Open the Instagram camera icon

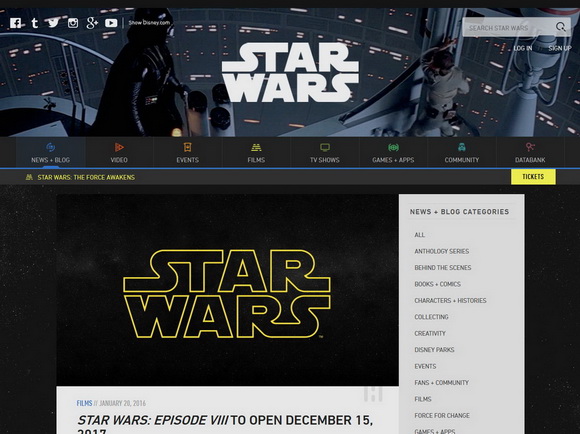tap(73, 23)
